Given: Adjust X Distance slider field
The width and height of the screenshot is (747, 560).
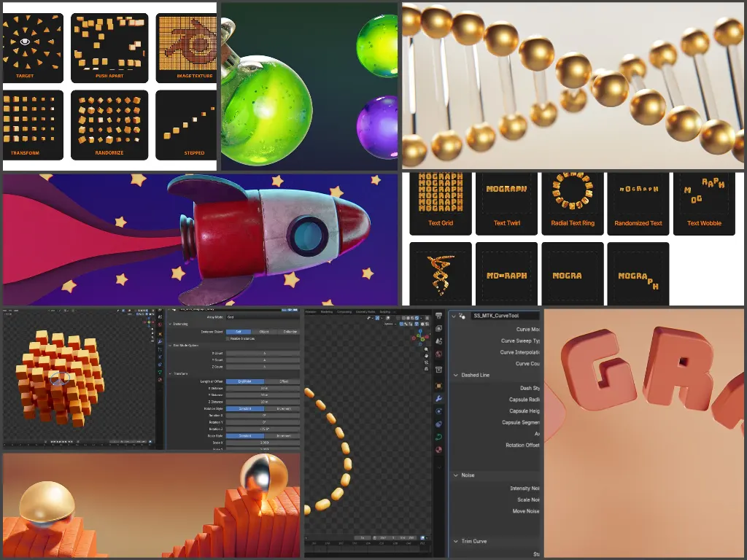Looking at the screenshot, I should pos(263,388).
